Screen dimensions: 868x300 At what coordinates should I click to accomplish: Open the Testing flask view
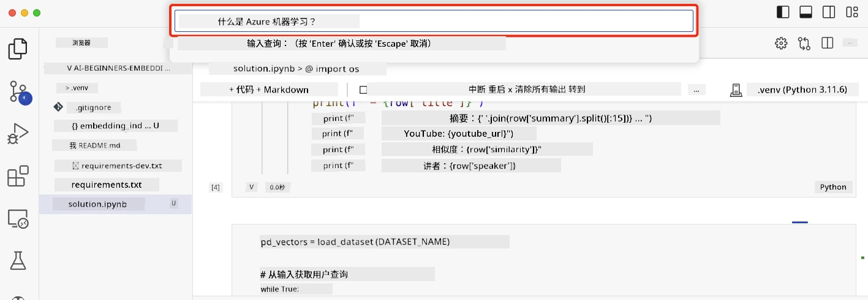[x=18, y=260]
